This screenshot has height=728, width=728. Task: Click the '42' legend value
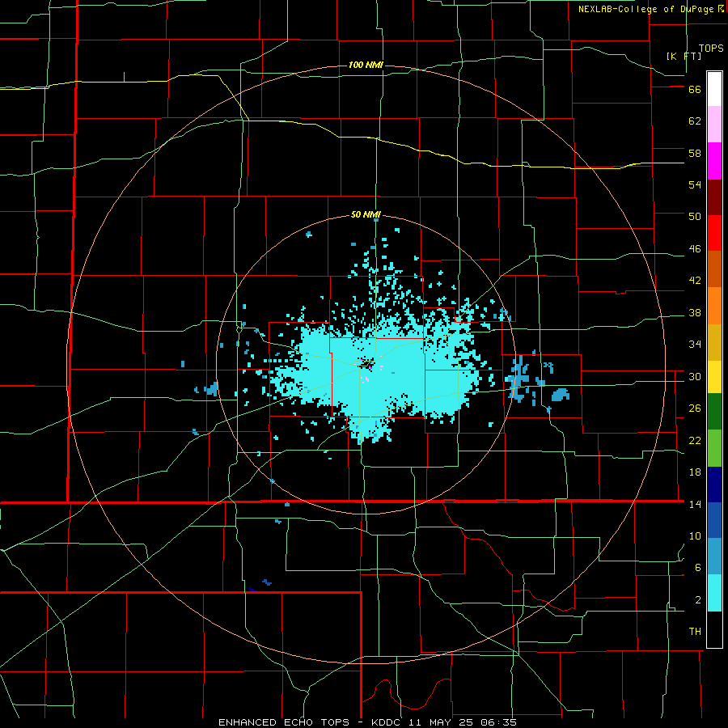695,281
